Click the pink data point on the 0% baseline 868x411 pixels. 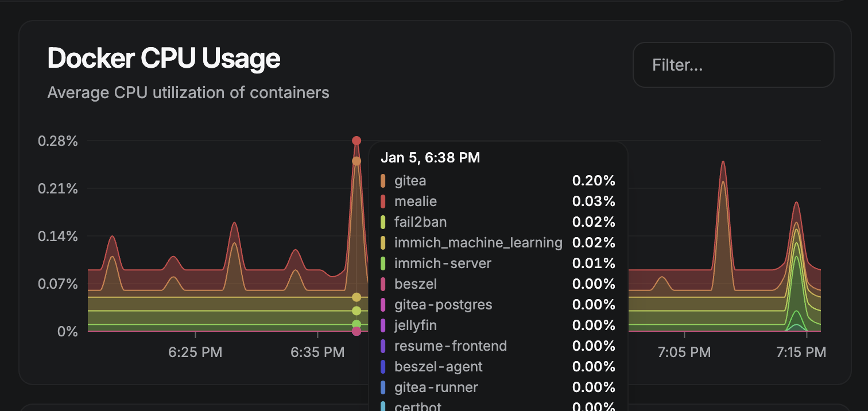pyautogui.click(x=356, y=331)
